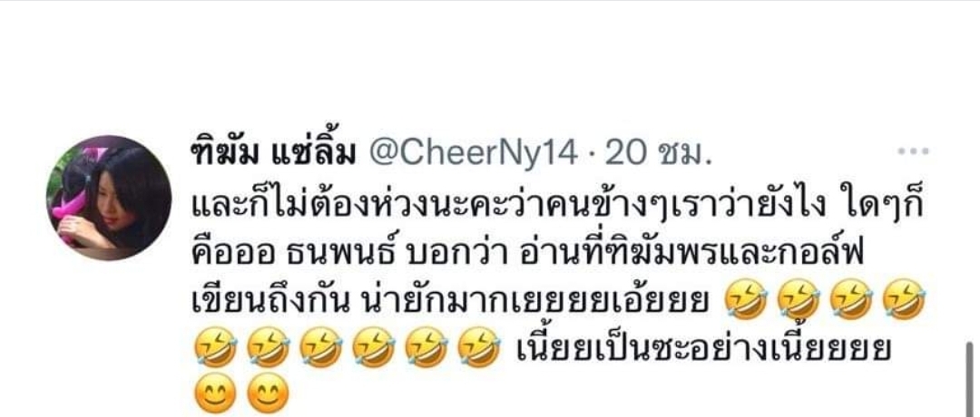Screen dimensions: 980x417
Task: Click the laughing emoji right after เอ้ยยย
Action: (744, 300)
